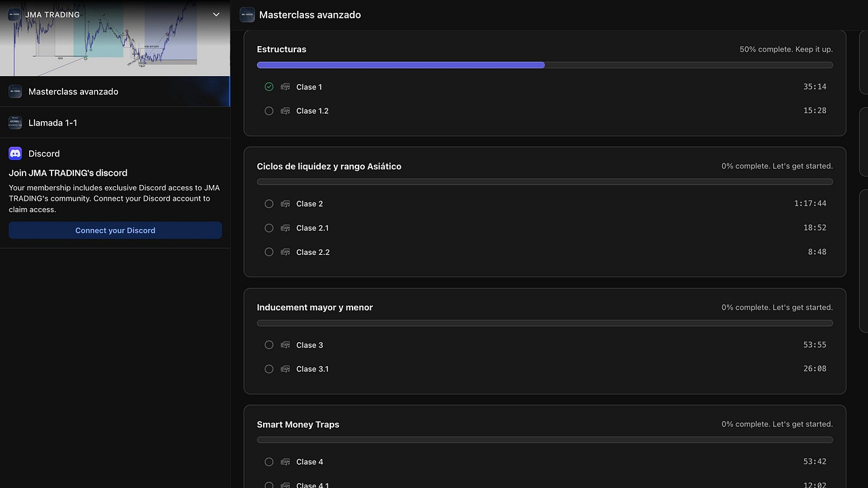The height and width of the screenshot is (488, 868).
Task: Mark Clase 4 as complete
Action: coord(269,462)
